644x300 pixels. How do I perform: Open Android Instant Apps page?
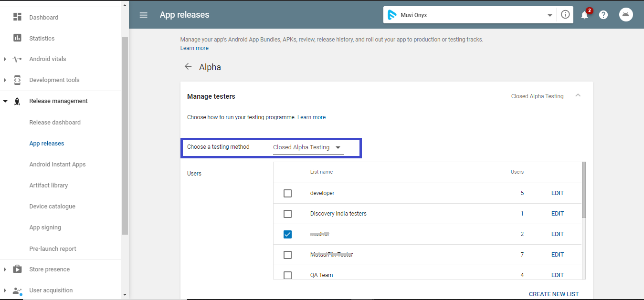coord(57,165)
